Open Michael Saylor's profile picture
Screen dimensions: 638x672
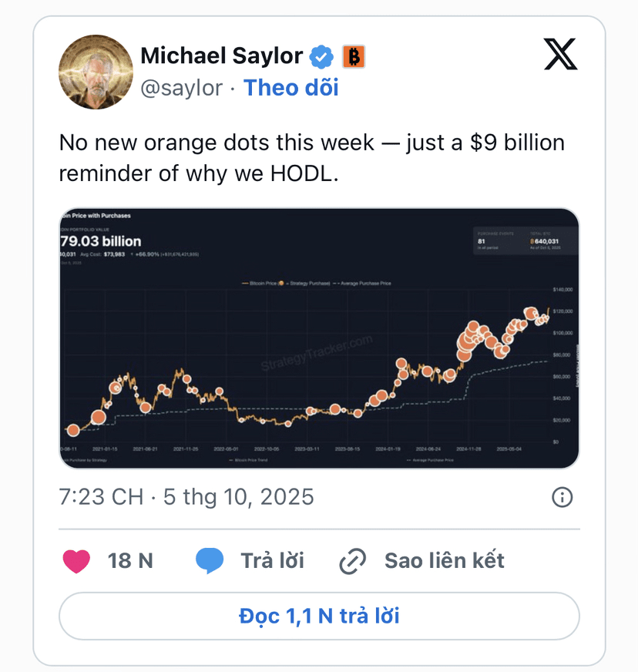pyautogui.click(x=96, y=72)
